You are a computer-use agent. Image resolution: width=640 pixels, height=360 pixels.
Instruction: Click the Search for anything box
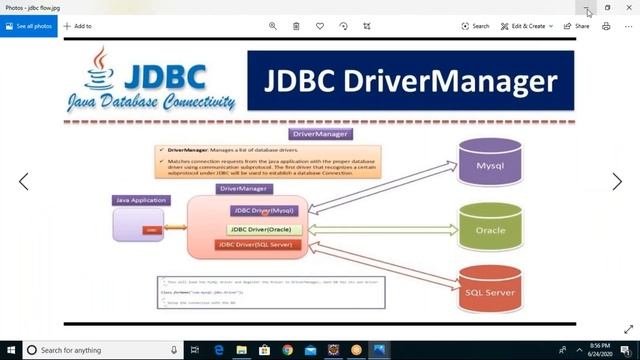(x=103, y=350)
